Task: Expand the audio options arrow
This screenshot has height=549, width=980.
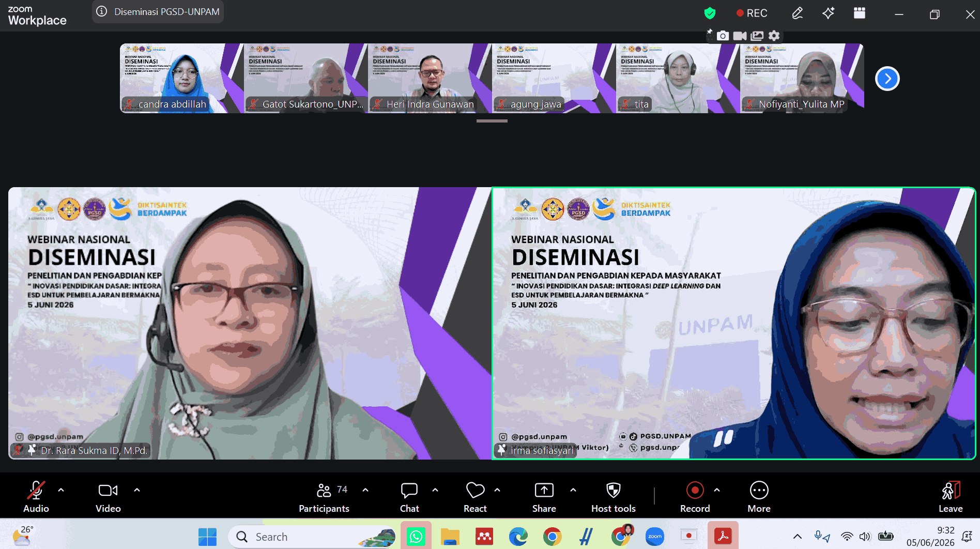Action: pyautogui.click(x=61, y=490)
